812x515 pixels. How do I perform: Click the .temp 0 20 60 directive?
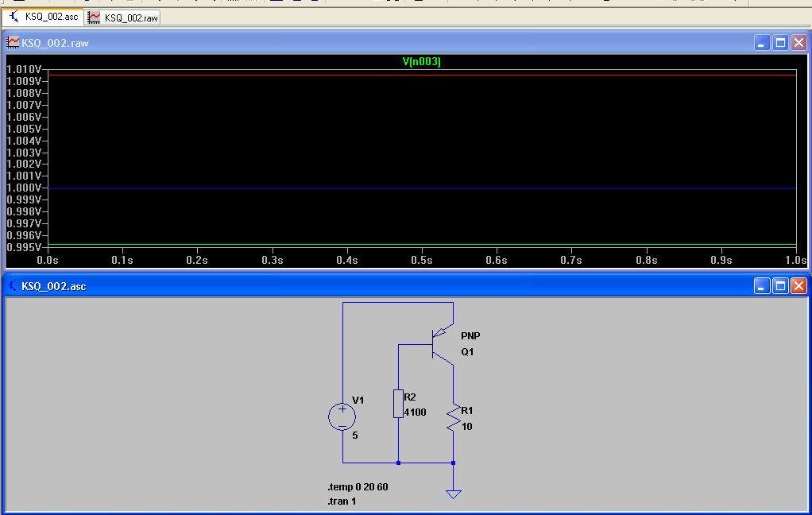(358, 487)
